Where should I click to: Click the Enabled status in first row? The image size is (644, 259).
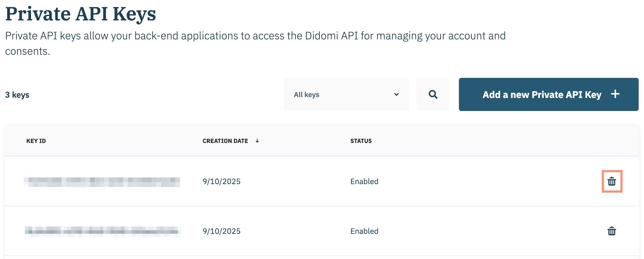[364, 181]
